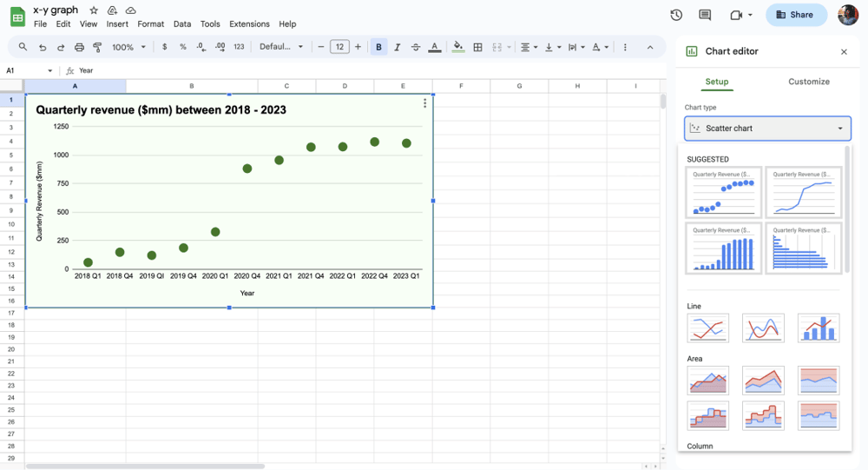Increase font size with plus button
The width and height of the screenshot is (868, 470).
click(358, 47)
